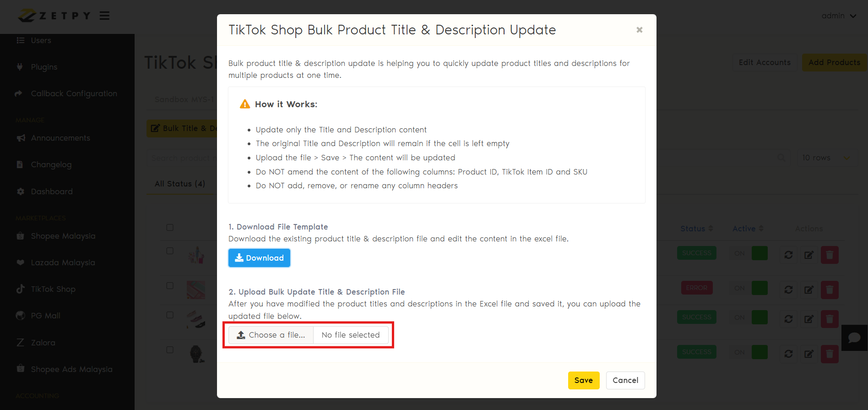The height and width of the screenshot is (410, 868).
Task: Click the TikTok Shop sidebar icon
Action: tap(20, 289)
